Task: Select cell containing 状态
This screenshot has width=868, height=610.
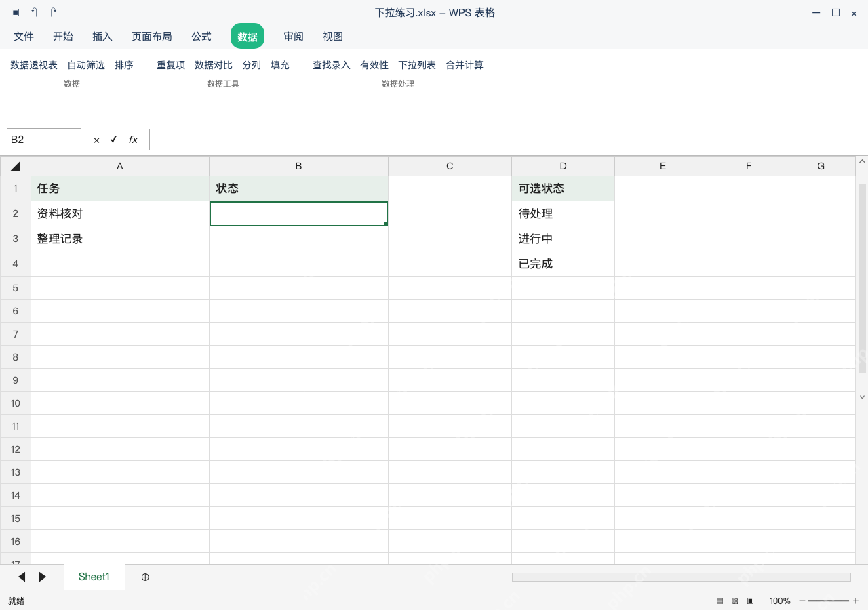Action: [298, 188]
